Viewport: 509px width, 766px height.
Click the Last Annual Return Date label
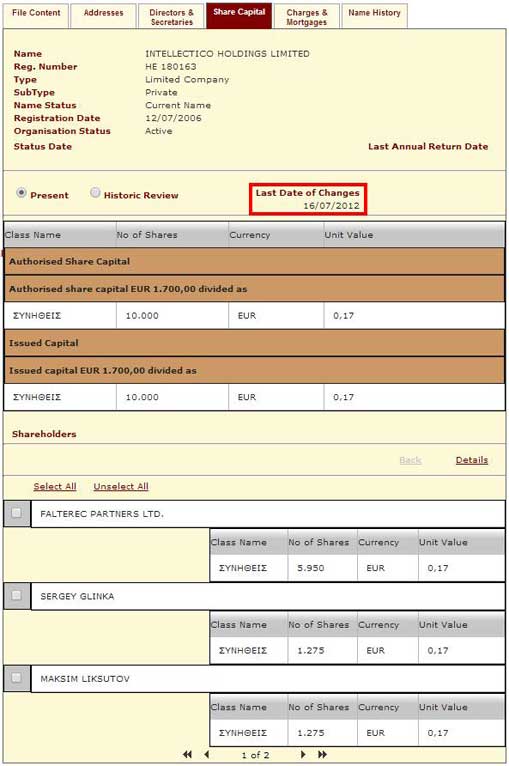(428, 147)
